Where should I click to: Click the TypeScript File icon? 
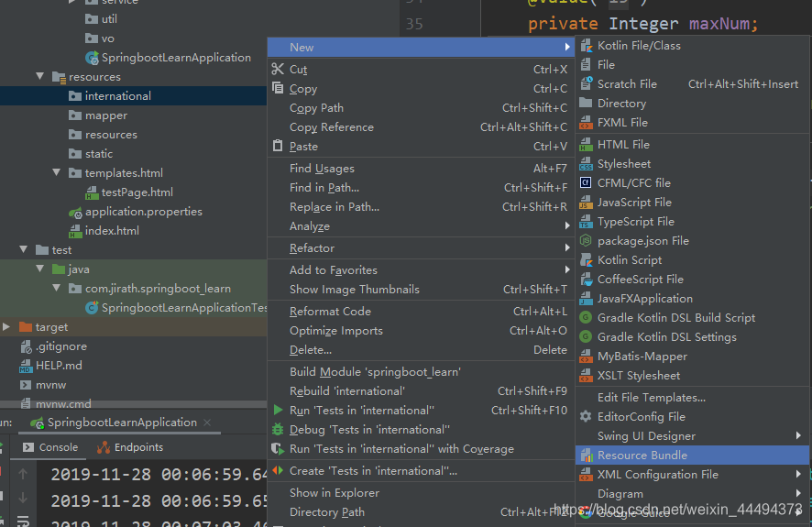586,222
